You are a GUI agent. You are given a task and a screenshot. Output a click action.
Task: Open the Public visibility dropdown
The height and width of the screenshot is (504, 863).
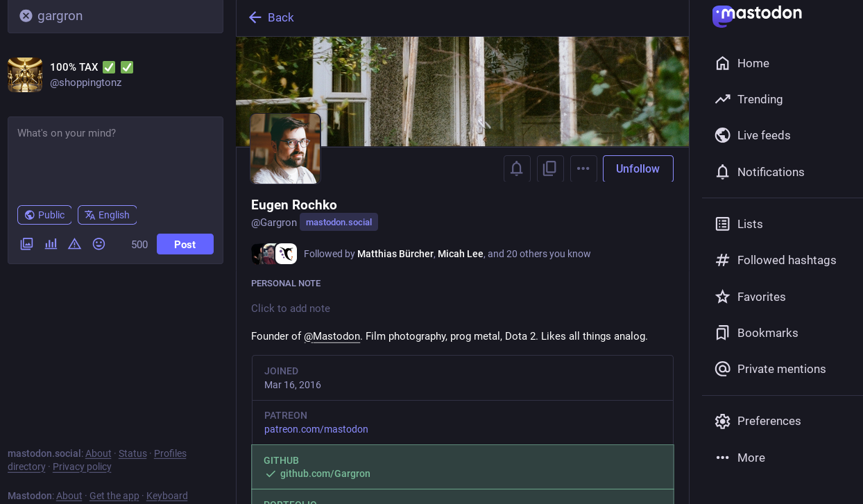tap(44, 215)
